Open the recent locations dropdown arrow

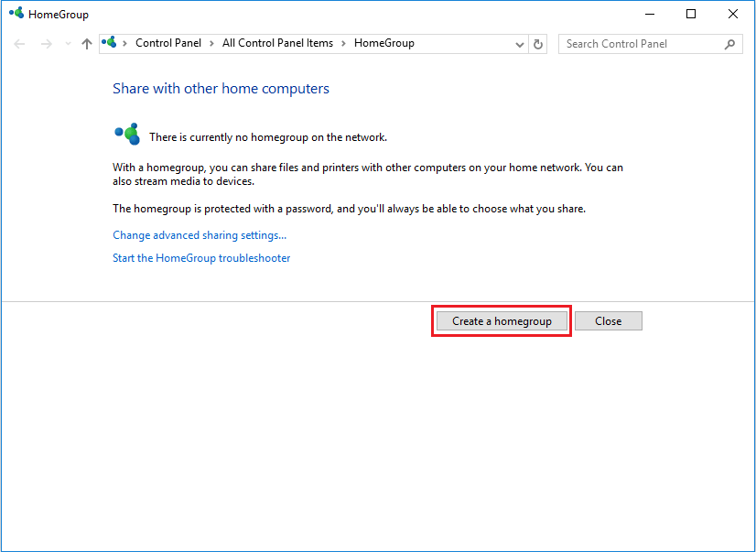tap(68, 44)
